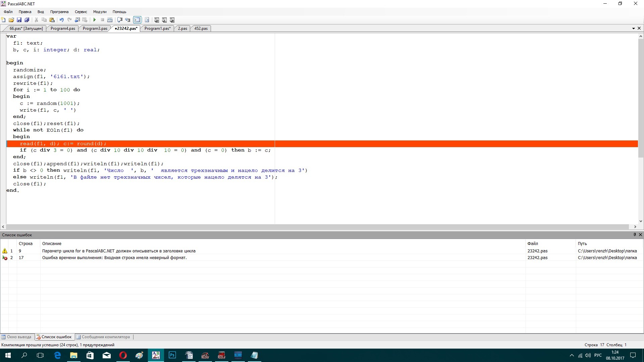Viewport: 644px width, 362px height.
Task: Open the РУС language selector
Action: (598, 355)
